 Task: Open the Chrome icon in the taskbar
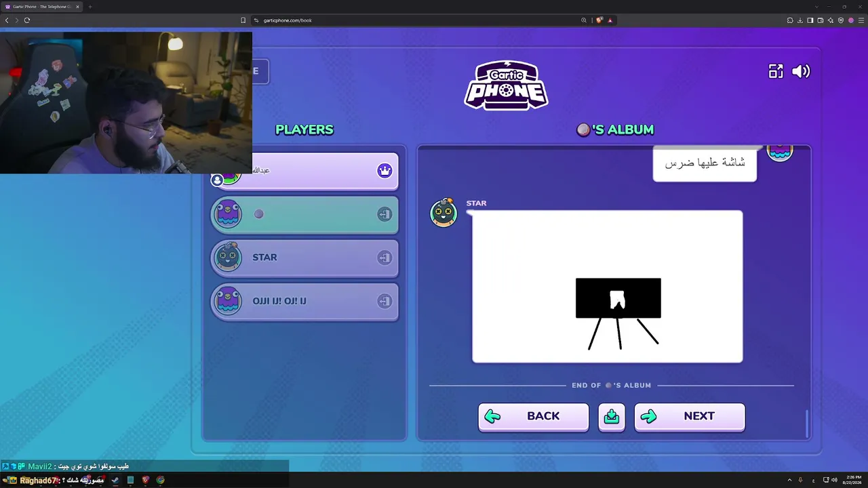point(160,480)
